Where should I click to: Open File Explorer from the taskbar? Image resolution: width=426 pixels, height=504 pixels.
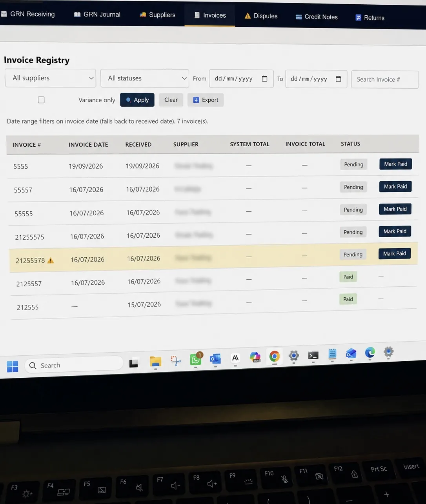[x=155, y=361]
